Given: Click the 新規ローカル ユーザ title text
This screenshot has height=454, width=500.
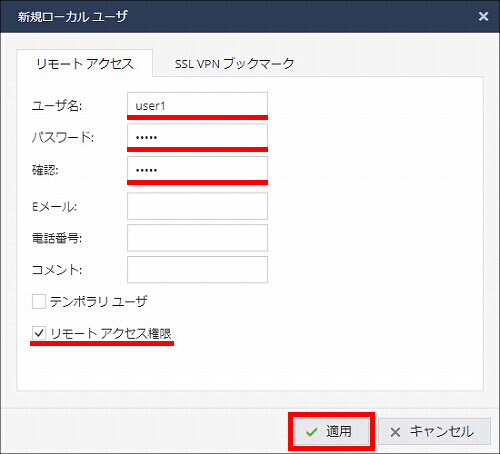Looking at the screenshot, I should 73,16.
